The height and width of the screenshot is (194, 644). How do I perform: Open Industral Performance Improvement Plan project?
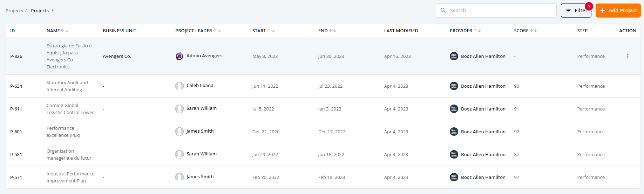pyautogui.click(x=70, y=177)
